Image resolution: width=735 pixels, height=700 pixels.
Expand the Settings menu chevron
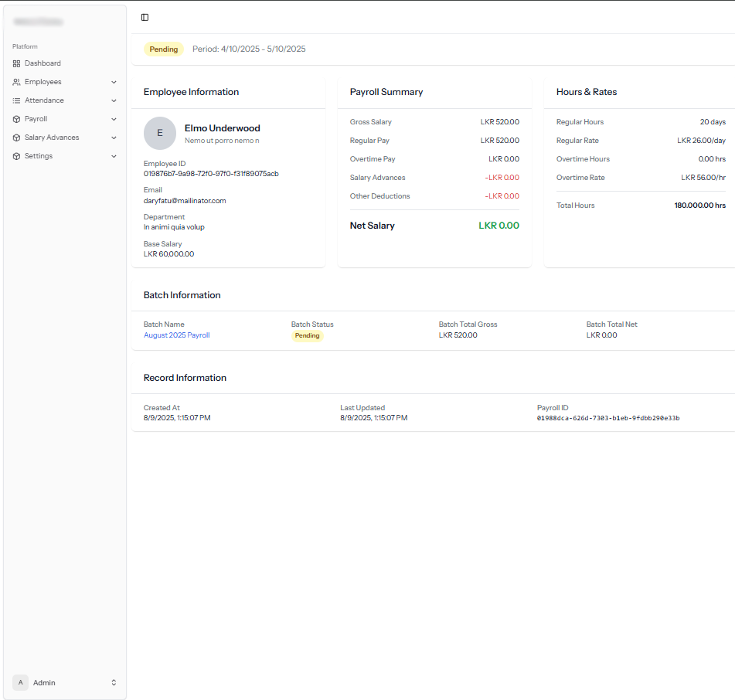(114, 156)
